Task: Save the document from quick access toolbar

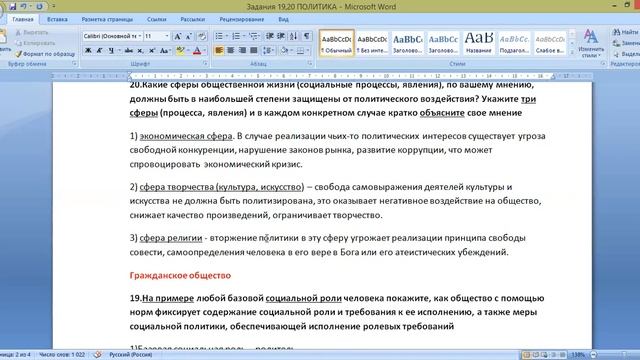Action: click(13, 7)
